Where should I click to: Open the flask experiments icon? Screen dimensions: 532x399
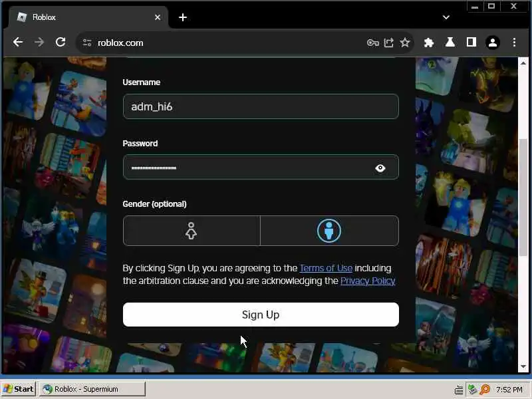coord(450,43)
